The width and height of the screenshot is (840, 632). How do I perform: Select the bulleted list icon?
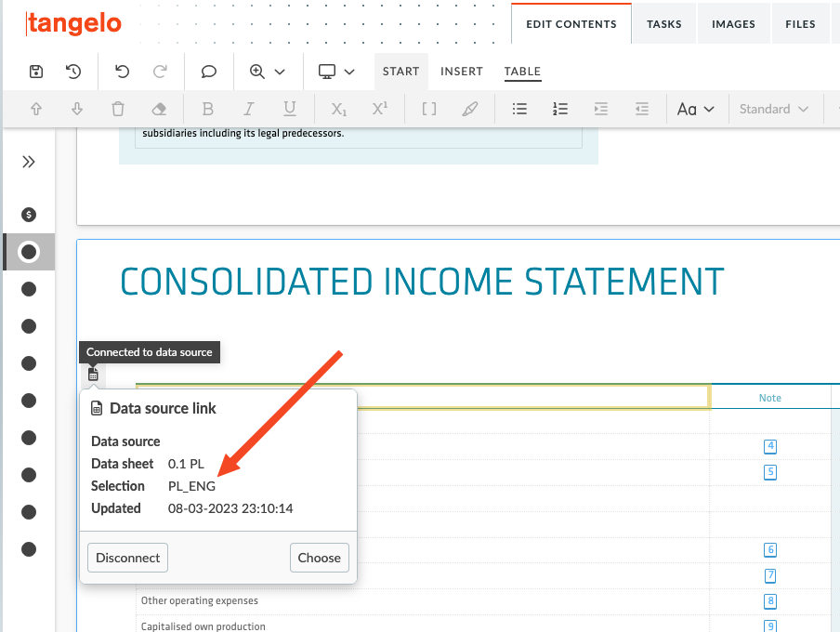click(519, 109)
